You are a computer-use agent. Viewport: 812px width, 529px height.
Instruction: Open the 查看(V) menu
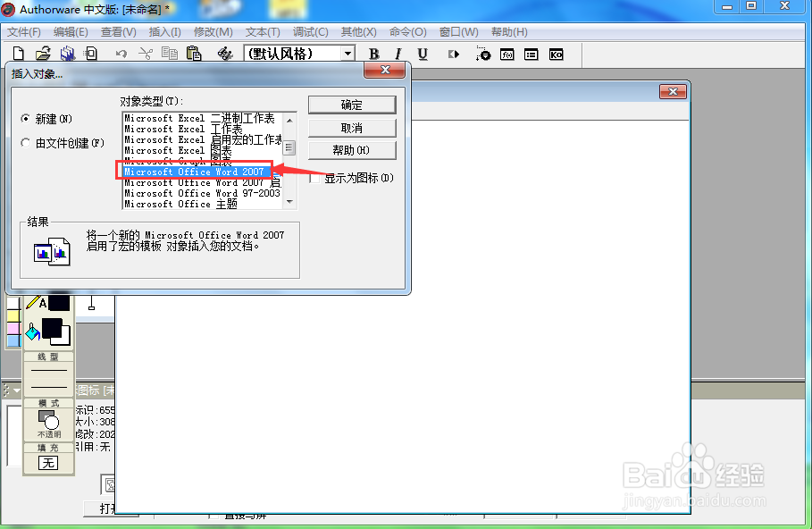(x=118, y=32)
